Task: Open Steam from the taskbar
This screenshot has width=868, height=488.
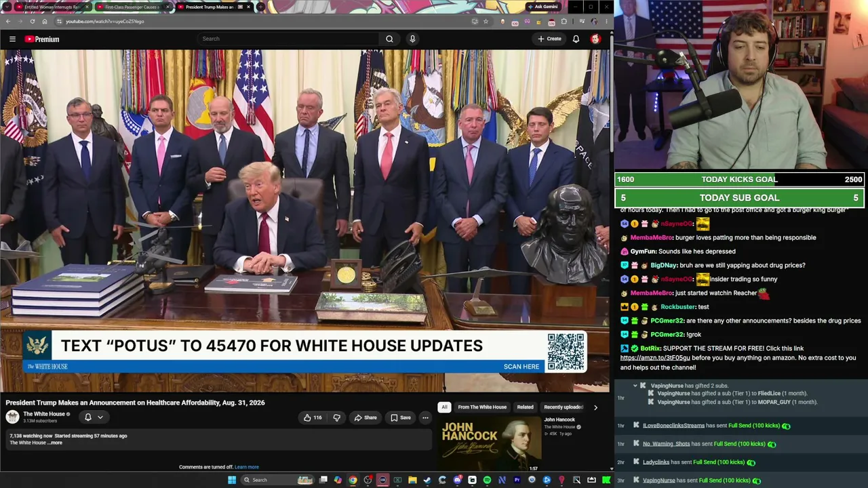Action: click(x=427, y=480)
